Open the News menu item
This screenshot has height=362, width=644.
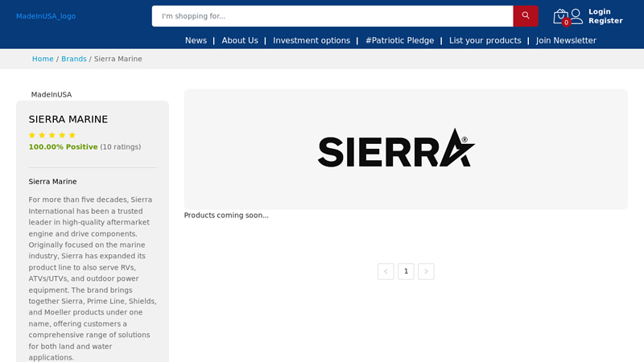(196, 41)
